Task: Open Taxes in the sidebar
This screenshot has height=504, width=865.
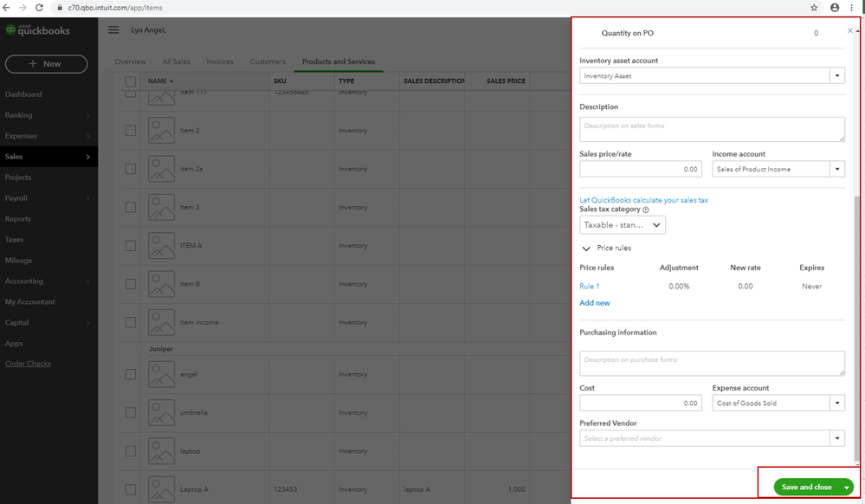Action: point(15,240)
